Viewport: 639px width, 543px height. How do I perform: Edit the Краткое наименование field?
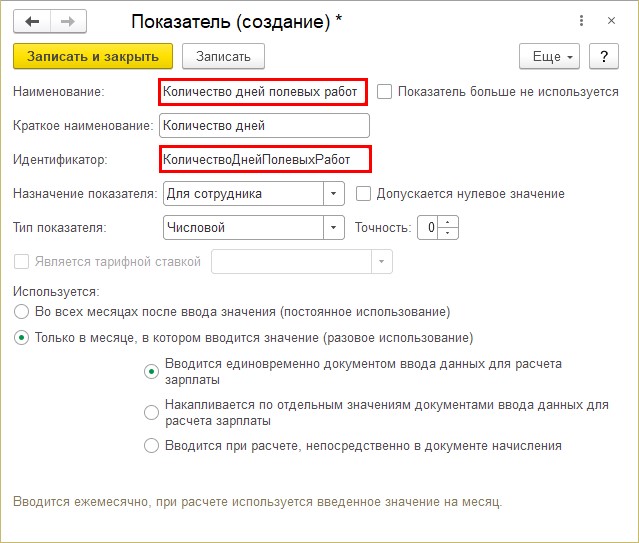(x=264, y=126)
